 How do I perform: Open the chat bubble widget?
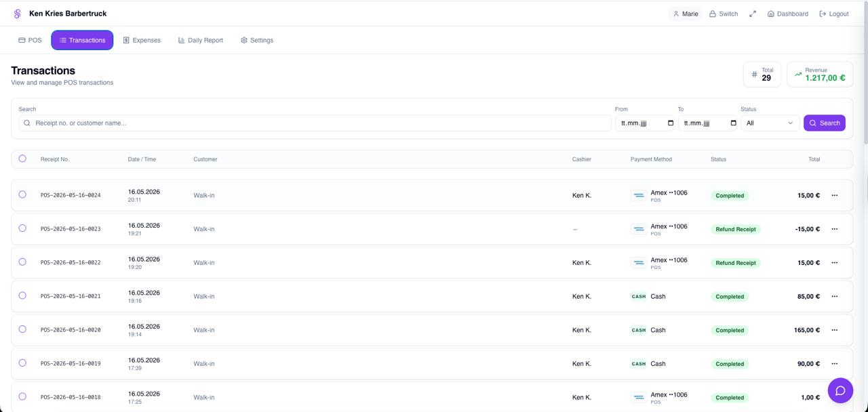[x=840, y=390]
